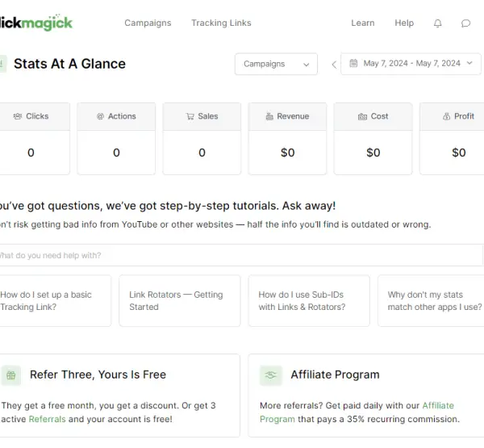Viewport: 484px width, 448px height.
Task: Follow the Affiliate Program text link
Action: tap(357, 412)
